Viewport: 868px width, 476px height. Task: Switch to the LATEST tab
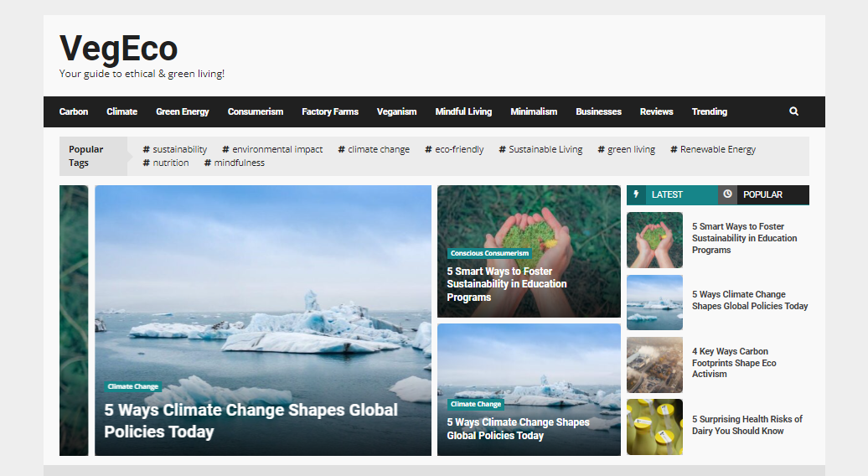(x=672, y=194)
